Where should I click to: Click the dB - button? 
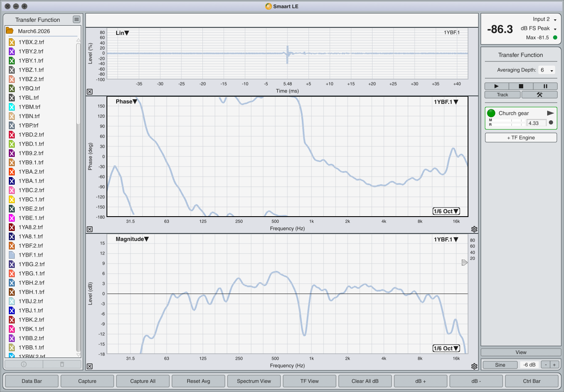[x=476, y=381]
